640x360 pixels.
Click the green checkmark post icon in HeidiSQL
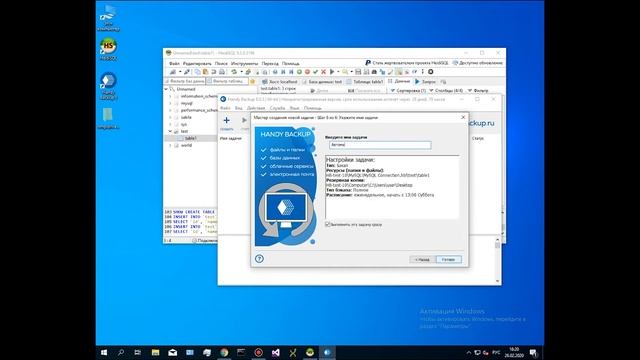(x=316, y=72)
